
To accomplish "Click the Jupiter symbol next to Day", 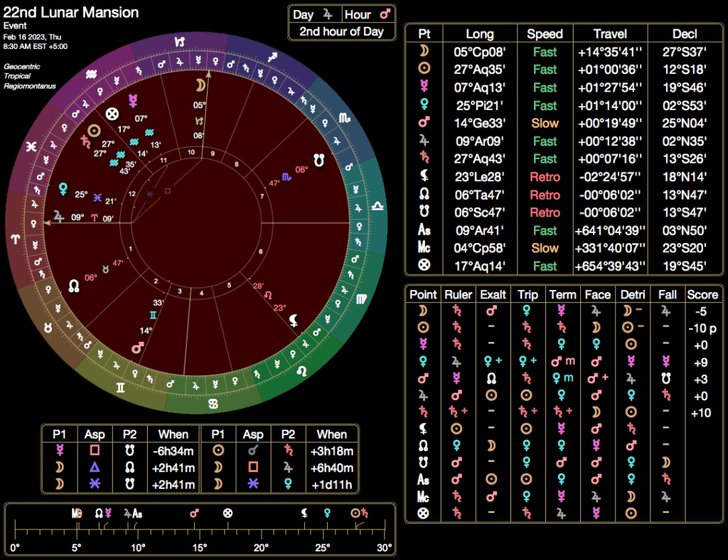I will [327, 15].
